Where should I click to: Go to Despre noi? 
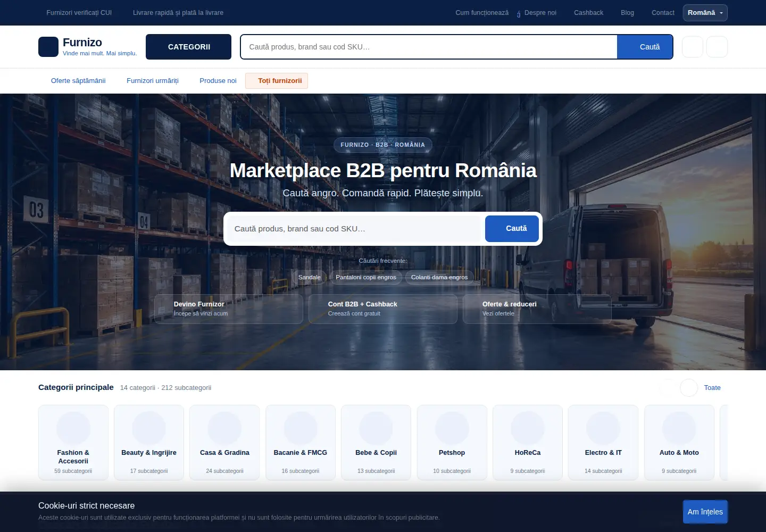[x=540, y=13]
